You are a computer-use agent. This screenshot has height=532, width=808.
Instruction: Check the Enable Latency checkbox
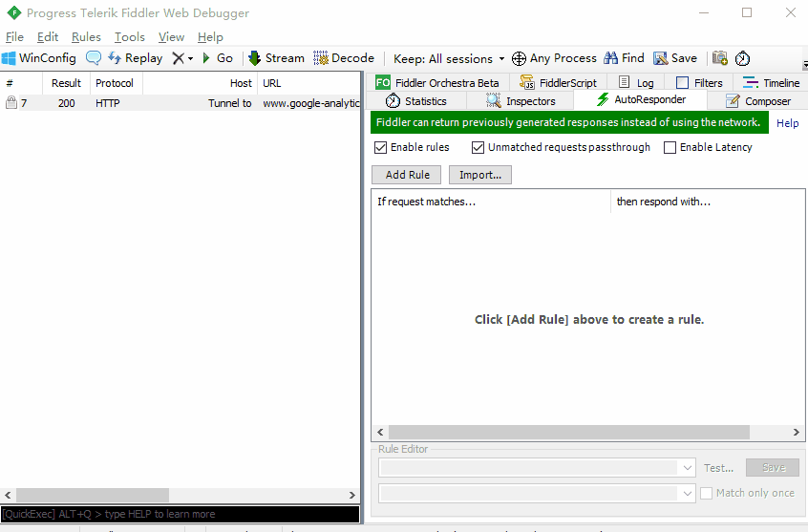(x=670, y=147)
